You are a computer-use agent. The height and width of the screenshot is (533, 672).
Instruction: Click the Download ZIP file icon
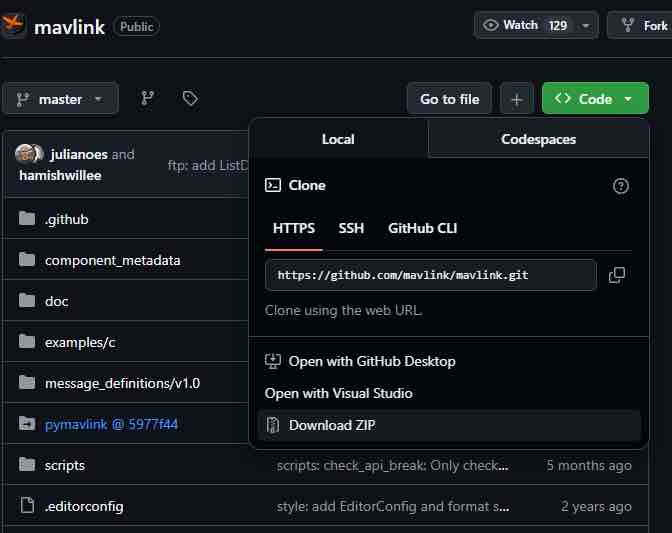(273, 425)
